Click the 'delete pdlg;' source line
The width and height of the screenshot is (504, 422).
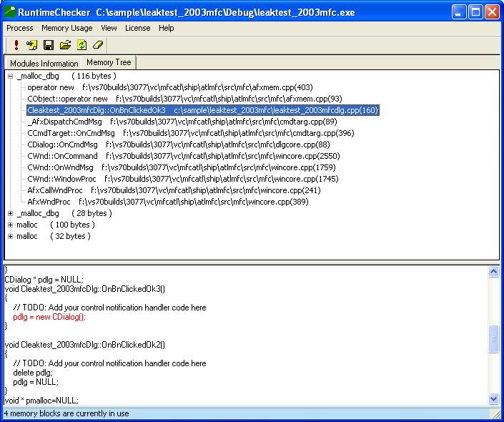[x=33, y=373]
